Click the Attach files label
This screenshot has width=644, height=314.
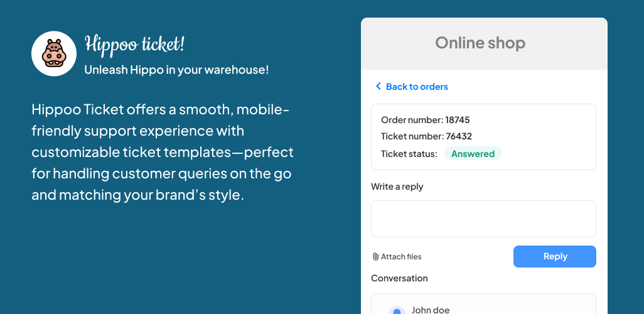click(401, 256)
